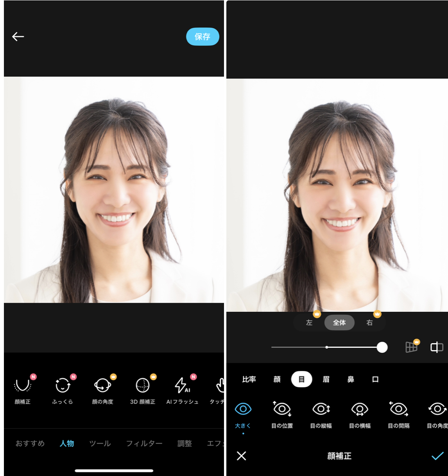Switch to the 人物 tab
This screenshot has height=476, width=448.
(67, 444)
